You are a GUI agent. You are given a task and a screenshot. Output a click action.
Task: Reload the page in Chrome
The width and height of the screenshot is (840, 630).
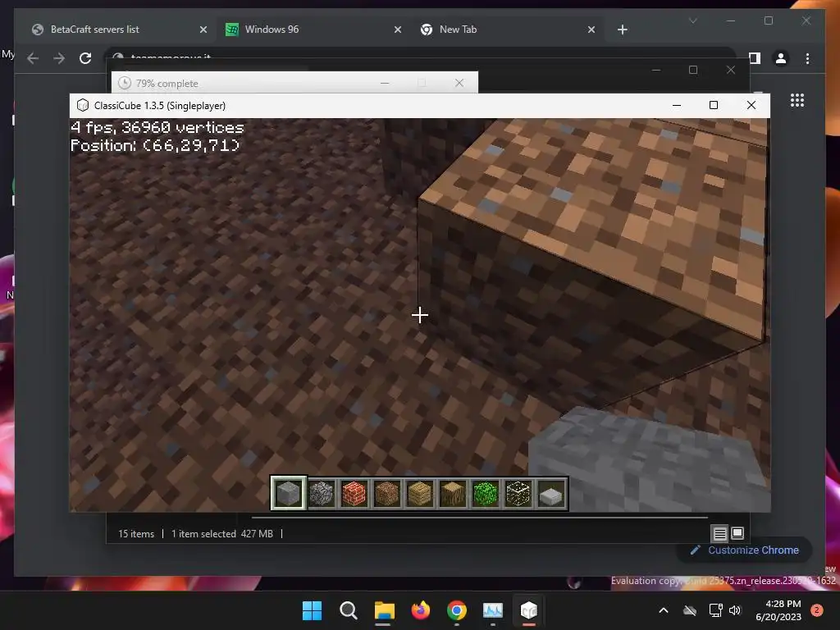pos(85,58)
